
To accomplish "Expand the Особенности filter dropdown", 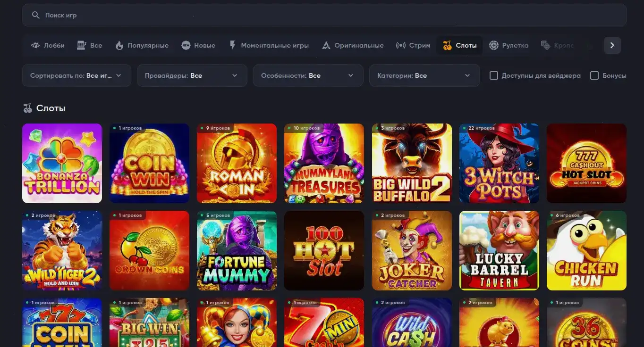I will [307, 75].
